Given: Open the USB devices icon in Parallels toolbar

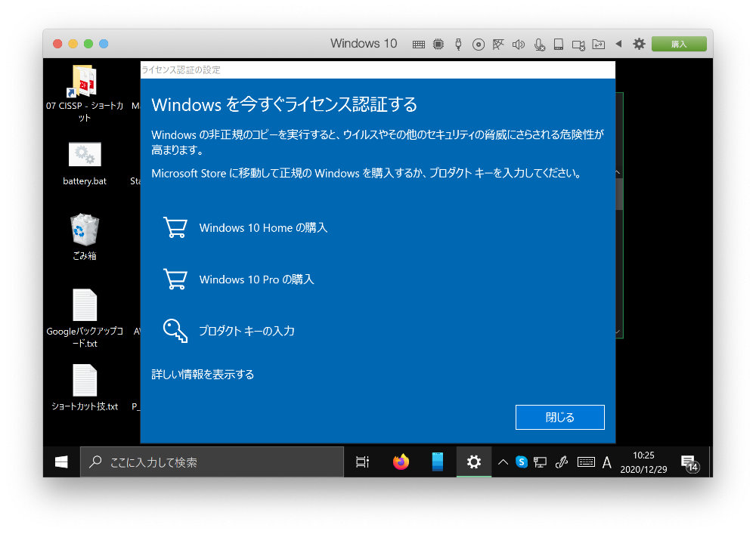Looking at the screenshot, I should point(458,45).
